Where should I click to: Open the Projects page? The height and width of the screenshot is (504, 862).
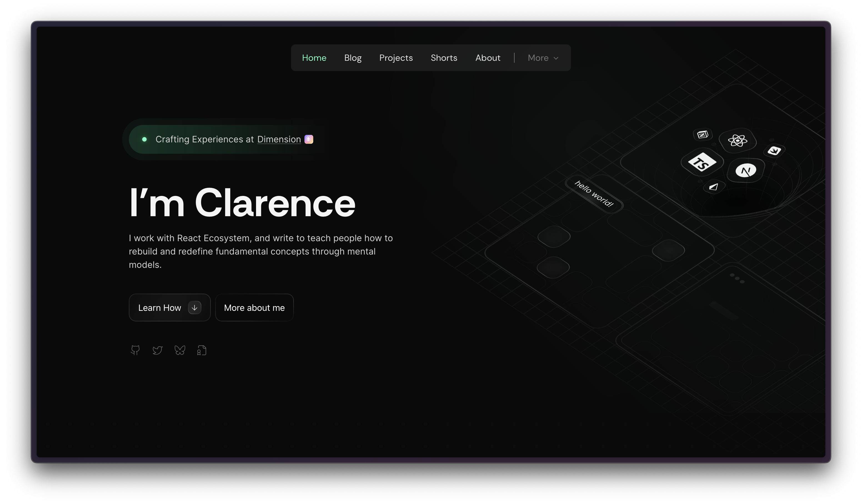coord(396,58)
